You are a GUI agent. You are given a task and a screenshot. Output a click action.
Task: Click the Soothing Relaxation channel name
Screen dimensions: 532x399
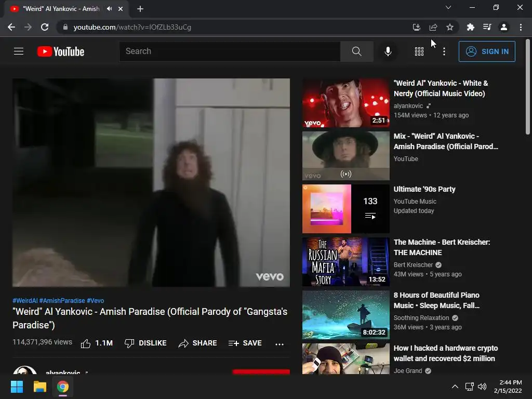coord(421,317)
